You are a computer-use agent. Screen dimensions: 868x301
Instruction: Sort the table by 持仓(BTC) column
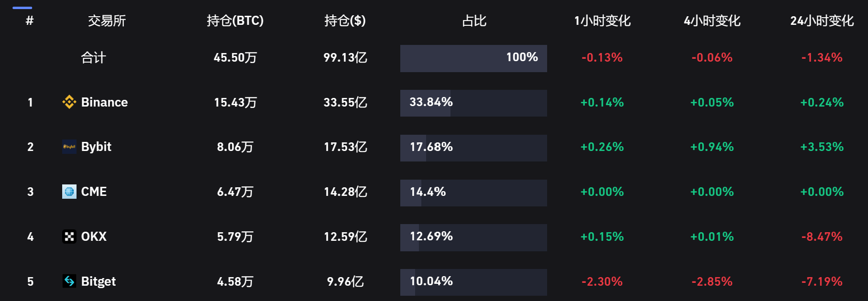click(234, 21)
